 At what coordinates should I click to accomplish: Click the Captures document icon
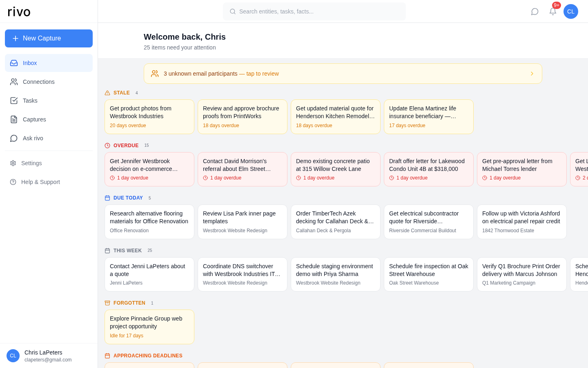14,119
